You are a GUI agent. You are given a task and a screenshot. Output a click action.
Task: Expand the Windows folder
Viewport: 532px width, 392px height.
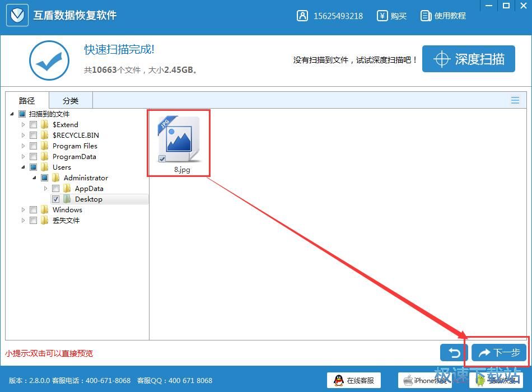click(23, 210)
